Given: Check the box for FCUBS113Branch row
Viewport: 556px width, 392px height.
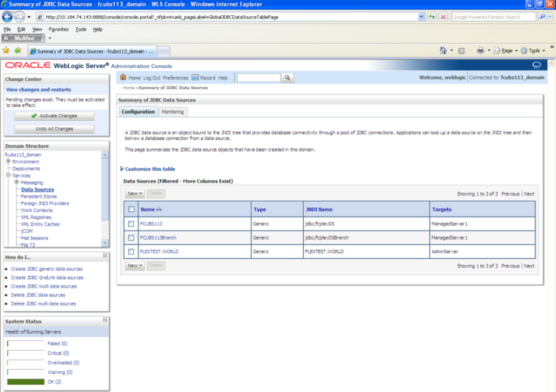Looking at the screenshot, I should coord(131,238).
